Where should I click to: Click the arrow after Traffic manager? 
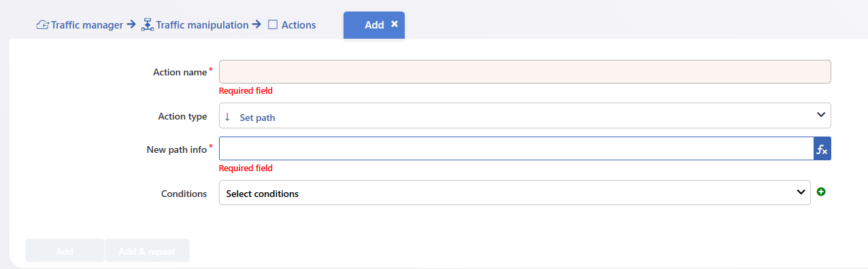[131, 25]
